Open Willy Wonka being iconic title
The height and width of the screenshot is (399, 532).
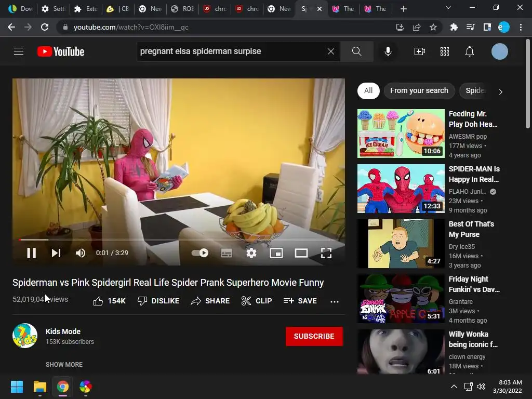(x=473, y=339)
